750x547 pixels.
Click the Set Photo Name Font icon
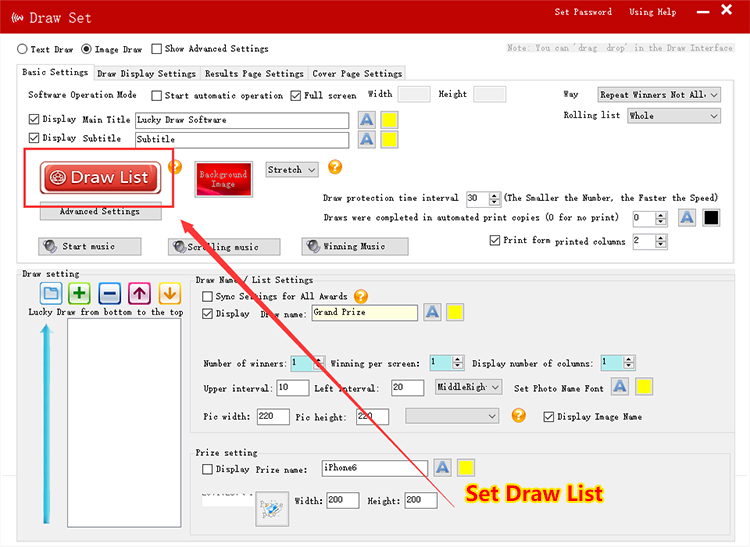coord(620,387)
